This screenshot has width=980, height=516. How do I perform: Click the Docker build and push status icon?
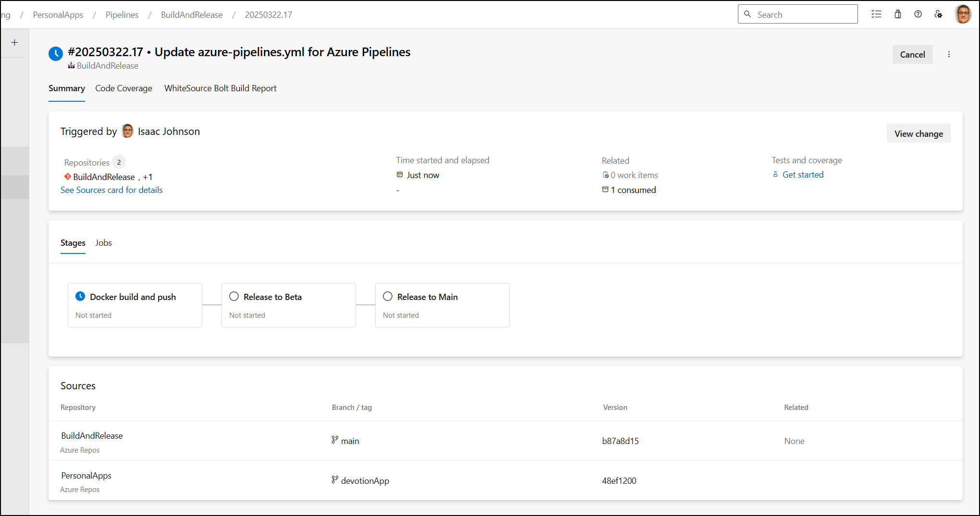(80, 297)
